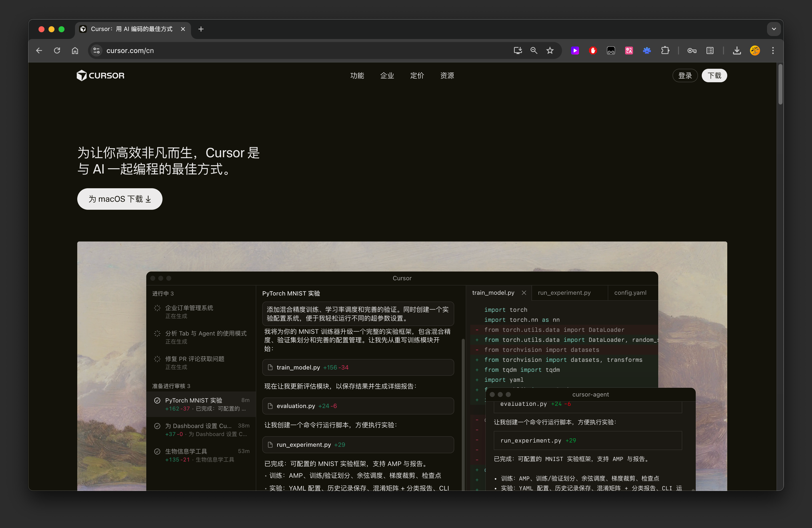The image size is (812, 528).
Task: Click the site information icon beside URL
Action: (96, 50)
